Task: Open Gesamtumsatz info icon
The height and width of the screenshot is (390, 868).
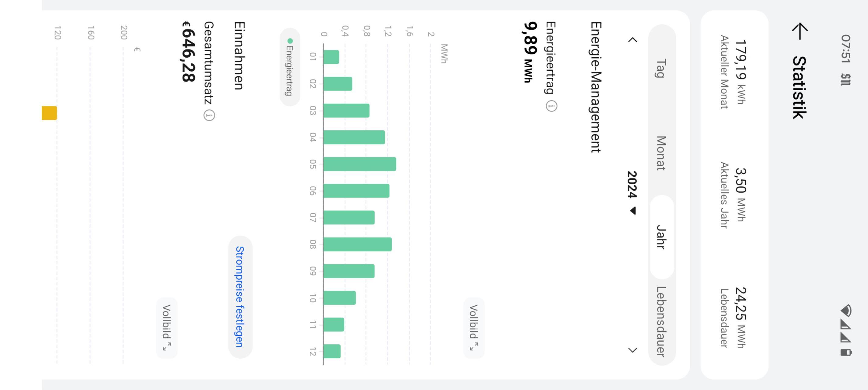Action: tap(209, 115)
